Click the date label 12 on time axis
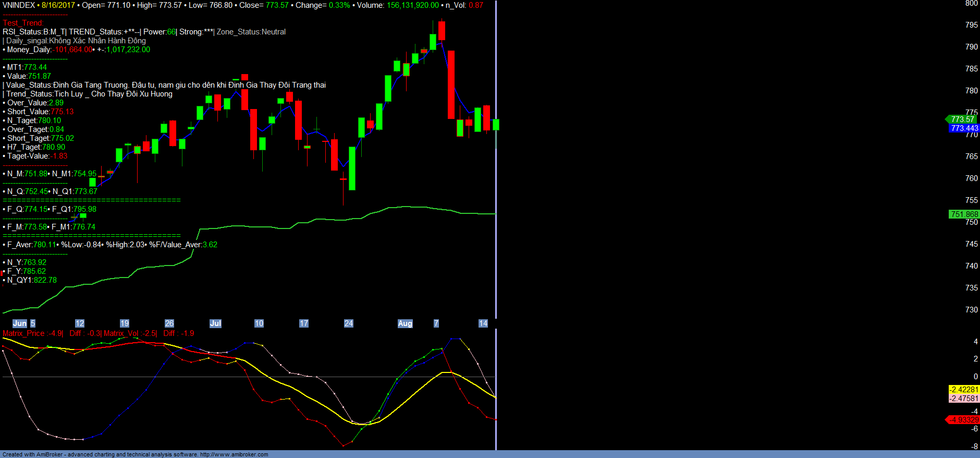Screen dimensions: 980x458 (80, 323)
